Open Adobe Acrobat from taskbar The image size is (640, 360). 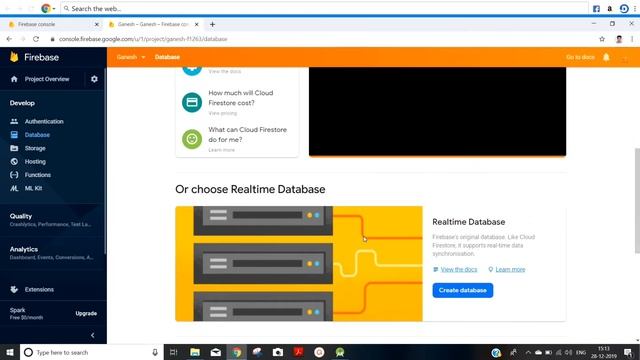tap(298, 352)
